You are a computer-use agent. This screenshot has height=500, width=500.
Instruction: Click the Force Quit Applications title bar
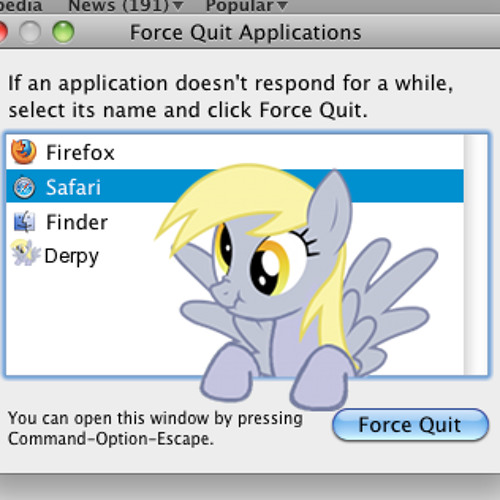coord(246,33)
